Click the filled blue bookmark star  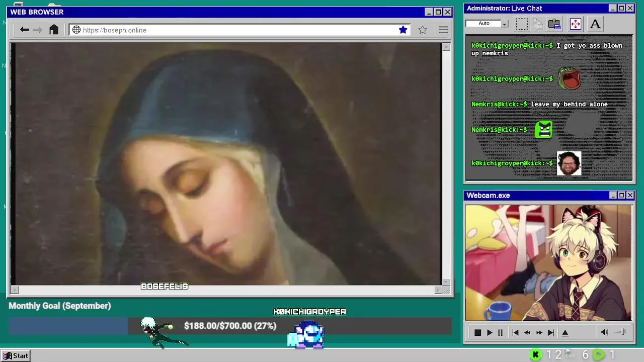403,30
